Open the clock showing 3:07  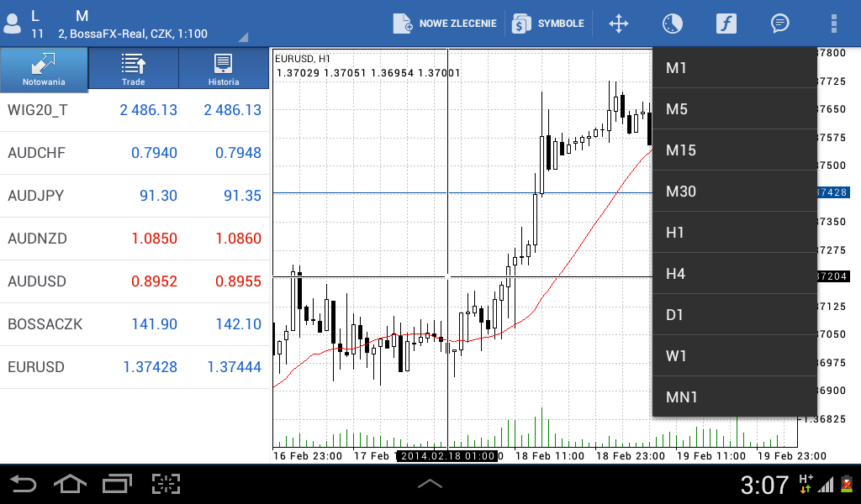pos(764,485)
